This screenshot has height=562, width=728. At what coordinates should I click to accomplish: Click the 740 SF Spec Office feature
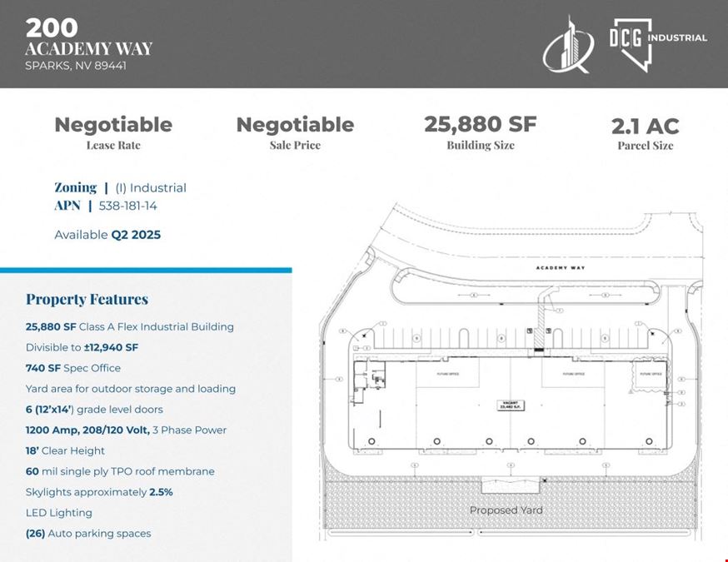click(73, 368)
